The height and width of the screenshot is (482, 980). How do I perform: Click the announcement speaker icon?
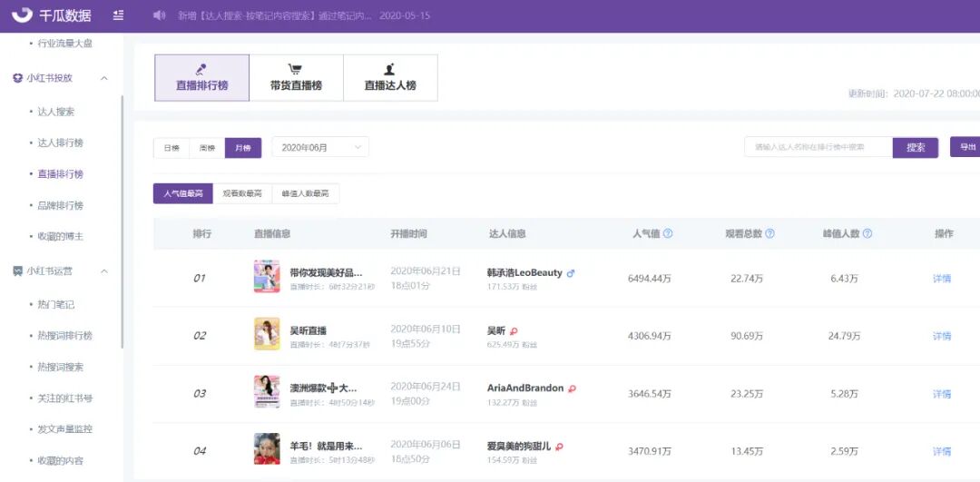pyautogui.click(x=160, y=15)
